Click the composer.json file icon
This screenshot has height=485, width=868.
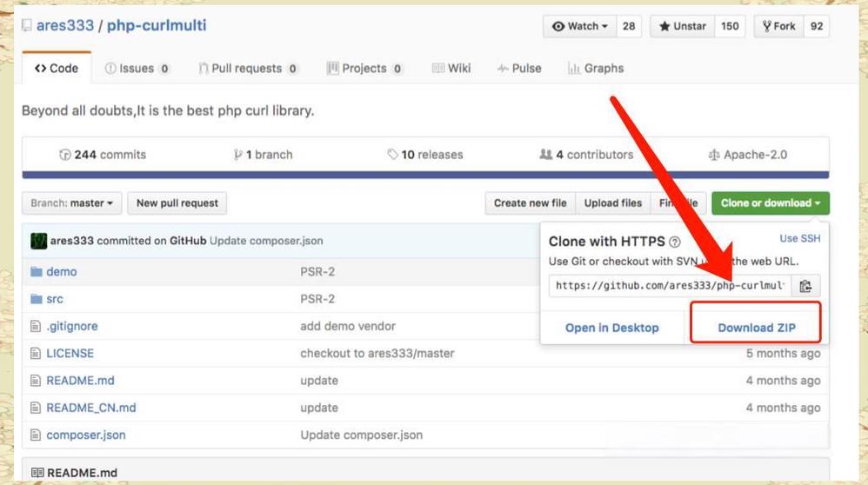[37, 435]
